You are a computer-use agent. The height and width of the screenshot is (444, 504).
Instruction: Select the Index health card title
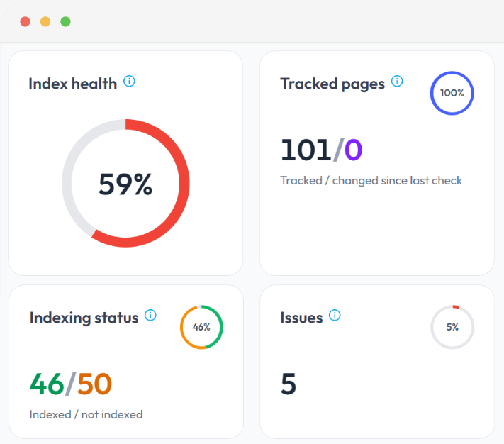point(72,84)
